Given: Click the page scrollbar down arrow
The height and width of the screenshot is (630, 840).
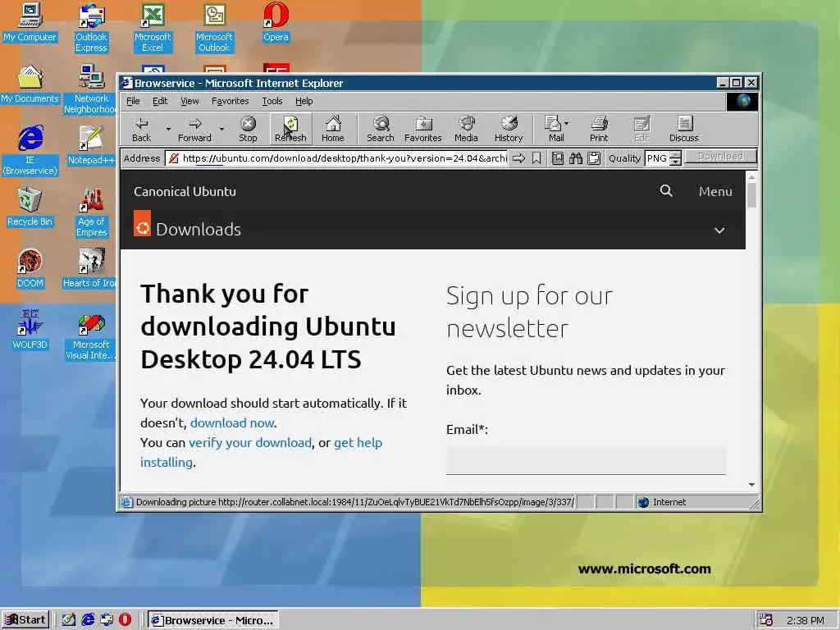Looking at the screenshot, I should click(751, 484).
